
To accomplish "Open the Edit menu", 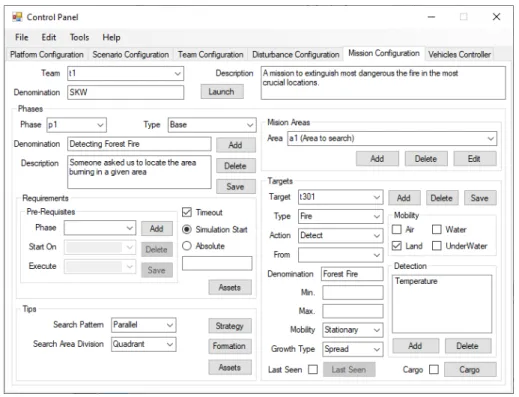I will click(49, 37).
